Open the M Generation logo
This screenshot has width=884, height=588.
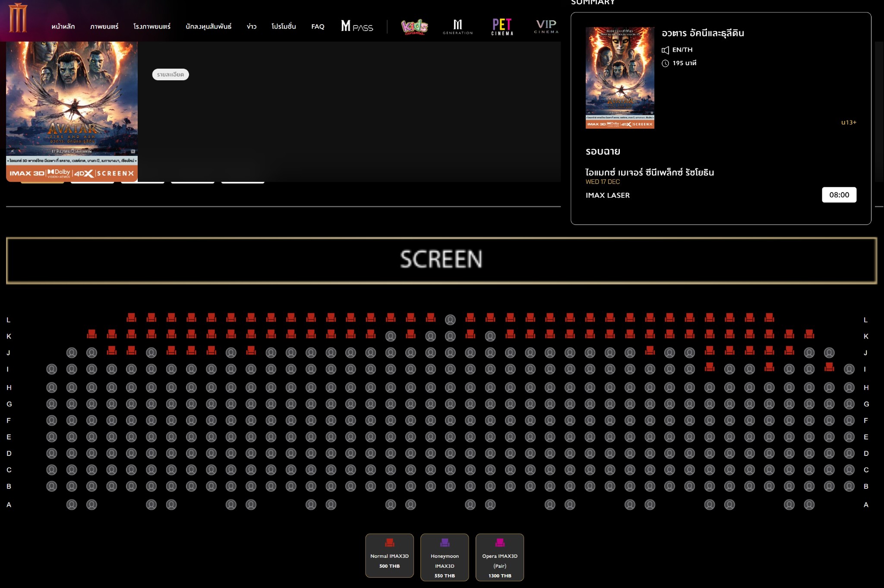click(x=458, y=27)
